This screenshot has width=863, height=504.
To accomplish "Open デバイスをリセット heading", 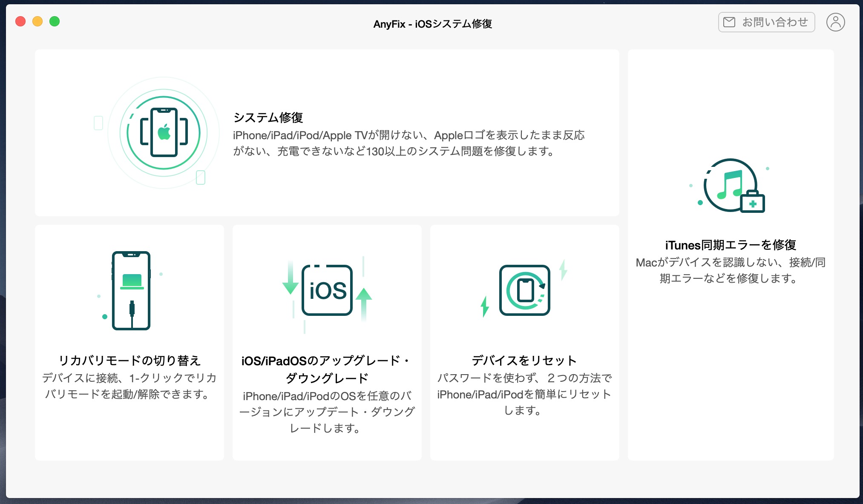I will click(x=524, y=361).
